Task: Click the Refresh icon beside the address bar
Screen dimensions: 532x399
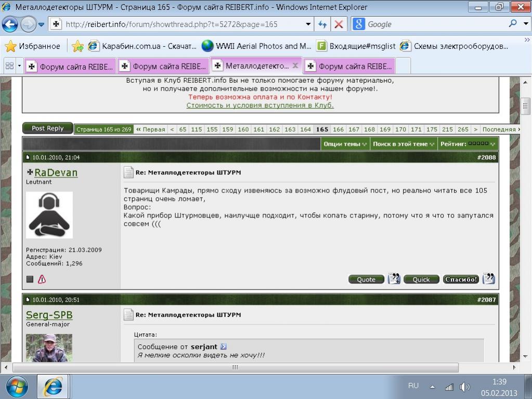Action: pos(322,24)
